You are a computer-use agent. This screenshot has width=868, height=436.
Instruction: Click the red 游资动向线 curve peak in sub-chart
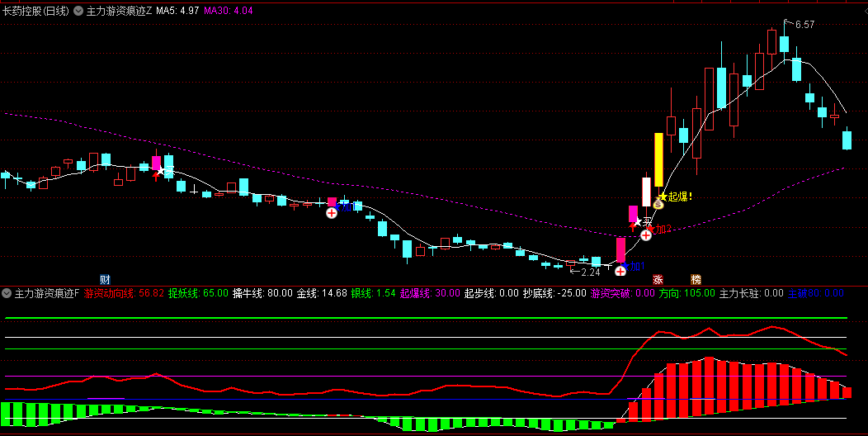773,327
